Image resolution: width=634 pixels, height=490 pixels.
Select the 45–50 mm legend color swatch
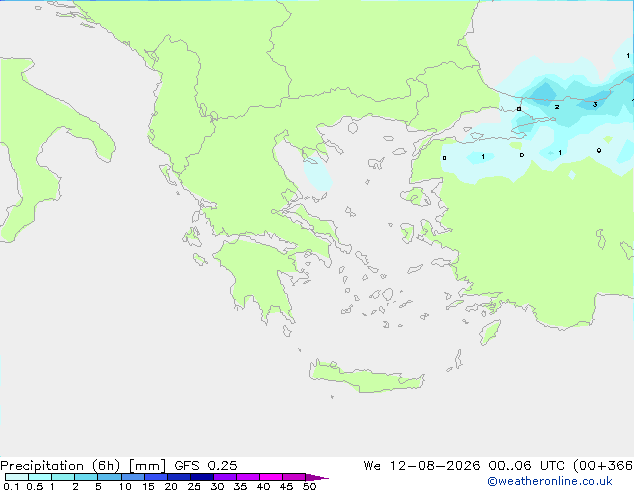[x=294, y=477]
